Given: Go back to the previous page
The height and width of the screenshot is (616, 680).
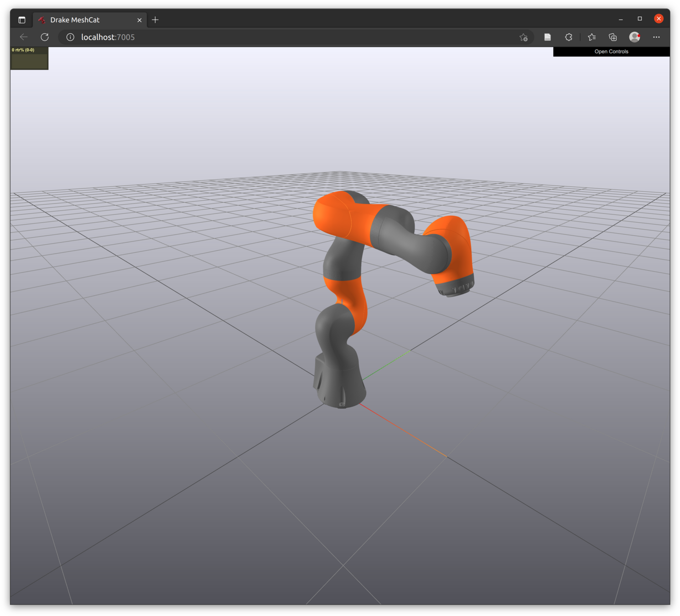Looking at the screenshot, I should (24, 37).
